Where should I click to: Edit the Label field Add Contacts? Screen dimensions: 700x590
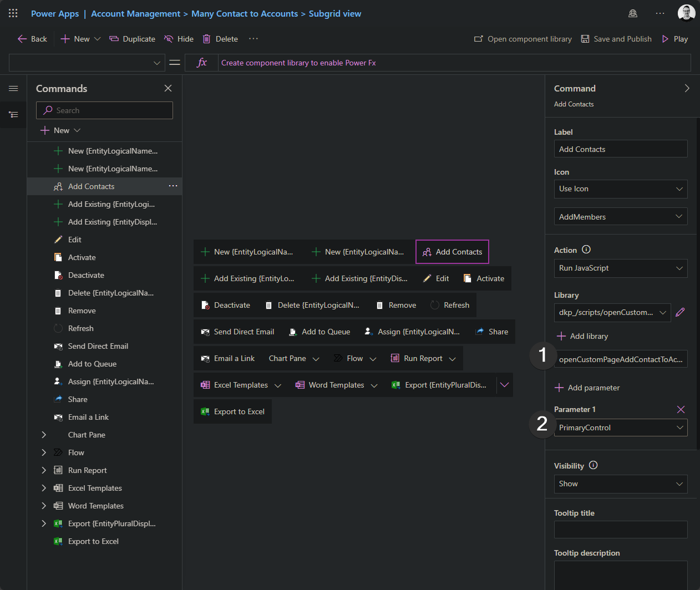click(x=621, y=149)
